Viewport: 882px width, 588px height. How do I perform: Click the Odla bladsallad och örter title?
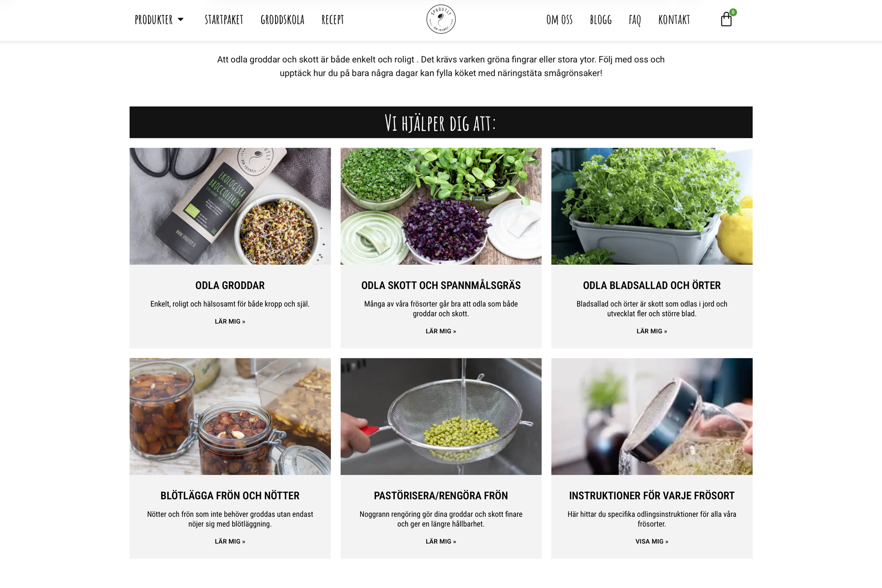click(x=652, y=285)
